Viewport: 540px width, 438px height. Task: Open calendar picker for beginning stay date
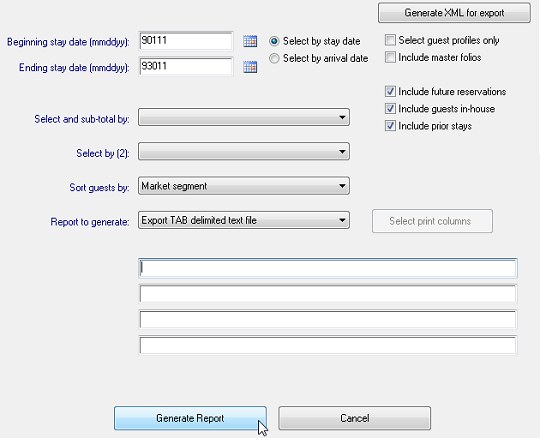[x=250, y=41]
